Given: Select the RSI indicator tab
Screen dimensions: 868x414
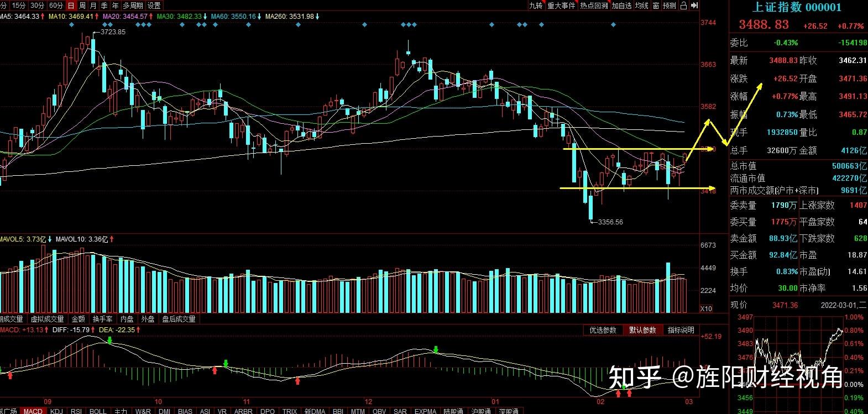Looking at the screenshot, I should click(x=76, y=411).
